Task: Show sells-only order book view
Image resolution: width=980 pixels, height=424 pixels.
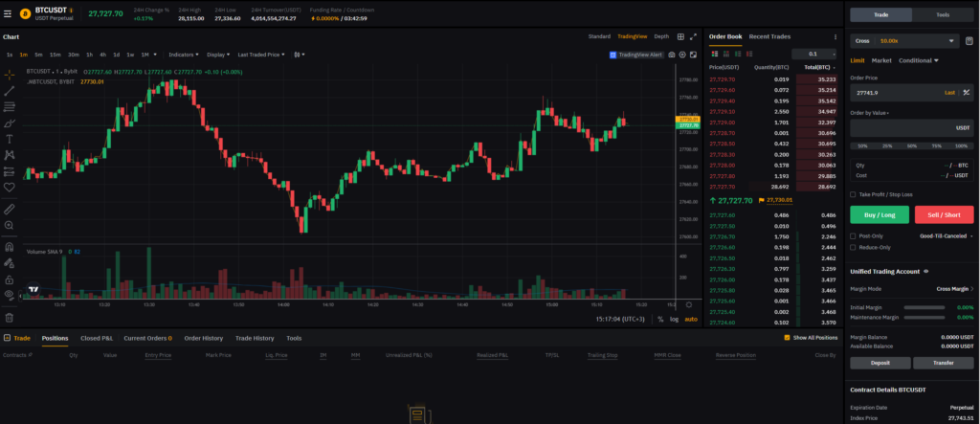Action: (749, 55)
